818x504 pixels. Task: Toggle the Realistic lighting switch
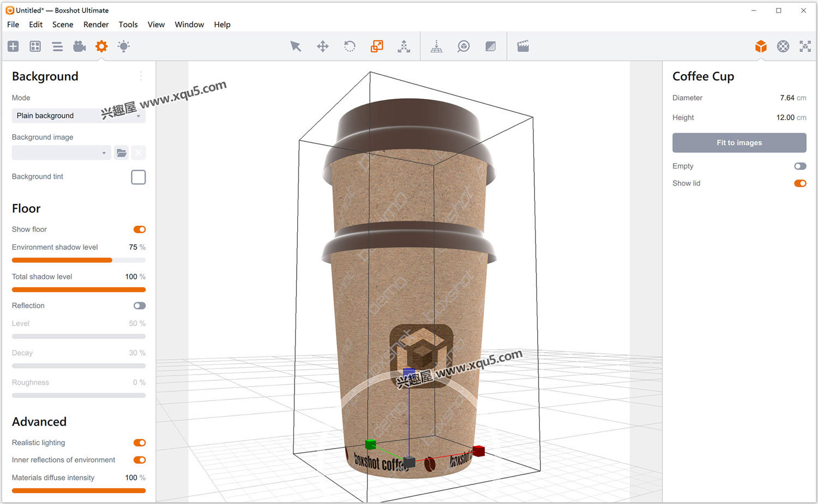(x=140, y=443)
